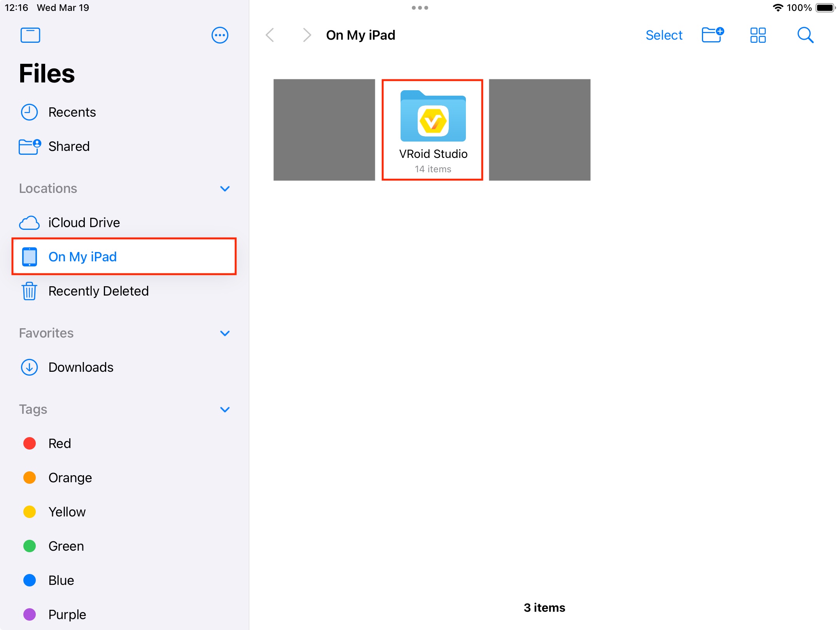Image resolution: width=840 pixels, height=630 pixels.
Task: Click the "3 items" footer text
Action: (544, 607)
